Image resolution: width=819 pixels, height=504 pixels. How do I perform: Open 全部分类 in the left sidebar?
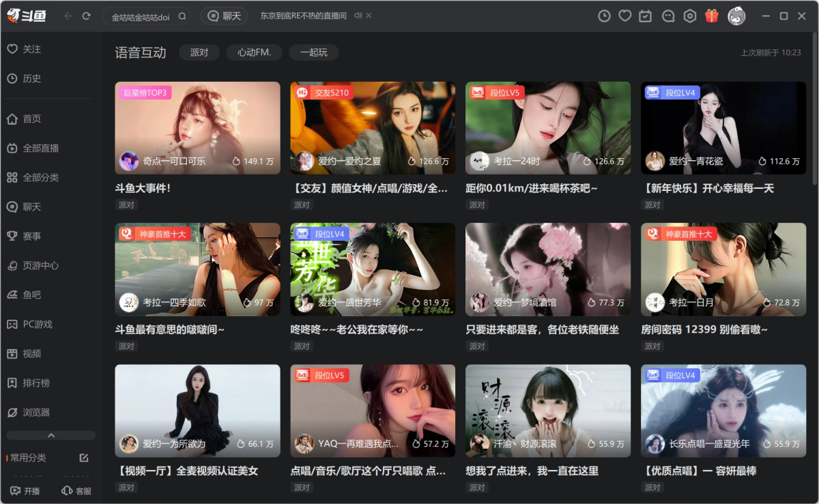(x=41, y=177)
